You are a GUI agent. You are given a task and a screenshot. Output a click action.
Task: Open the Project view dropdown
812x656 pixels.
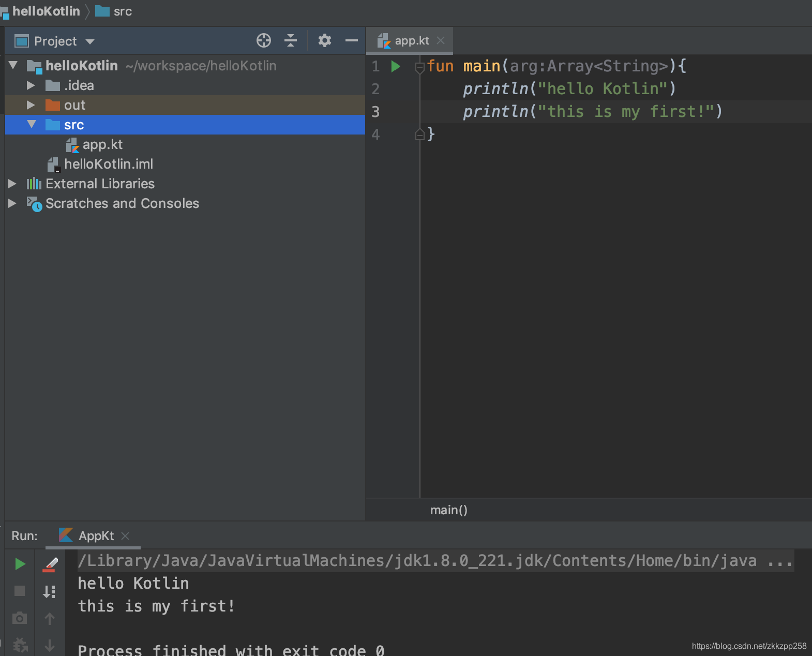click(x=90, y=41)
